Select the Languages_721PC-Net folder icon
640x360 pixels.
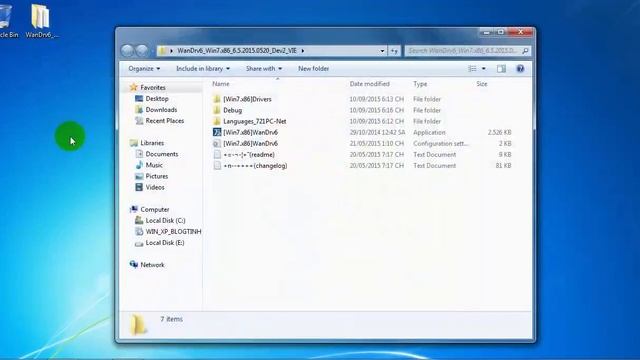point(217,121)
